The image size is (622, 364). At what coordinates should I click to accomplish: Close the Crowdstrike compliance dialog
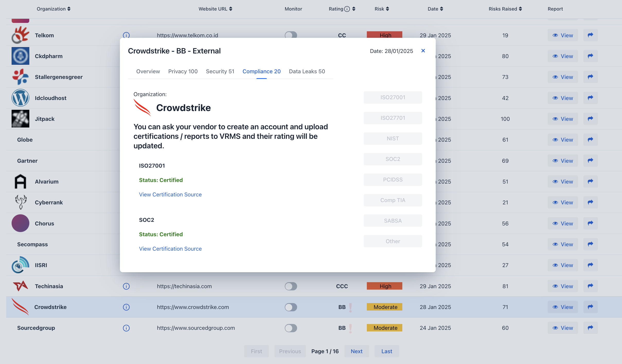point(423,51)
